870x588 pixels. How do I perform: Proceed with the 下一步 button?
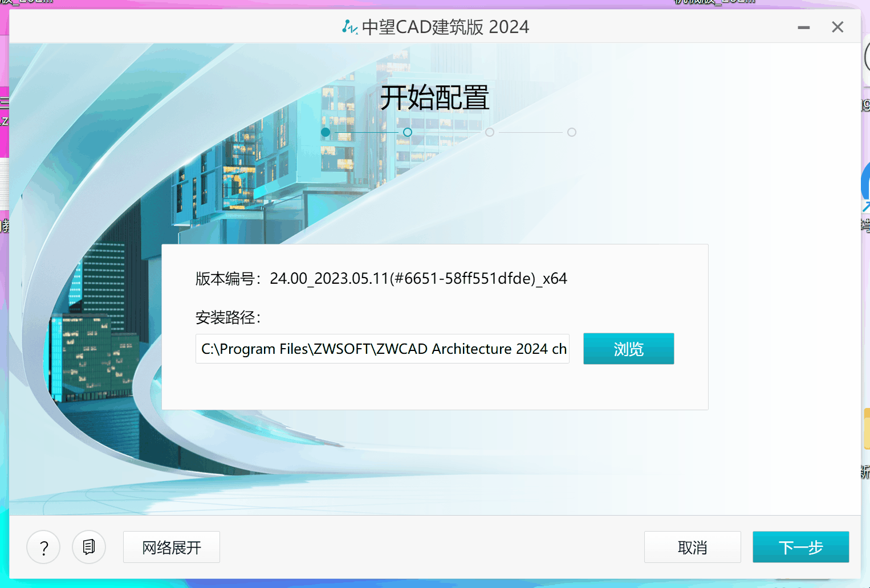point(801,548)
